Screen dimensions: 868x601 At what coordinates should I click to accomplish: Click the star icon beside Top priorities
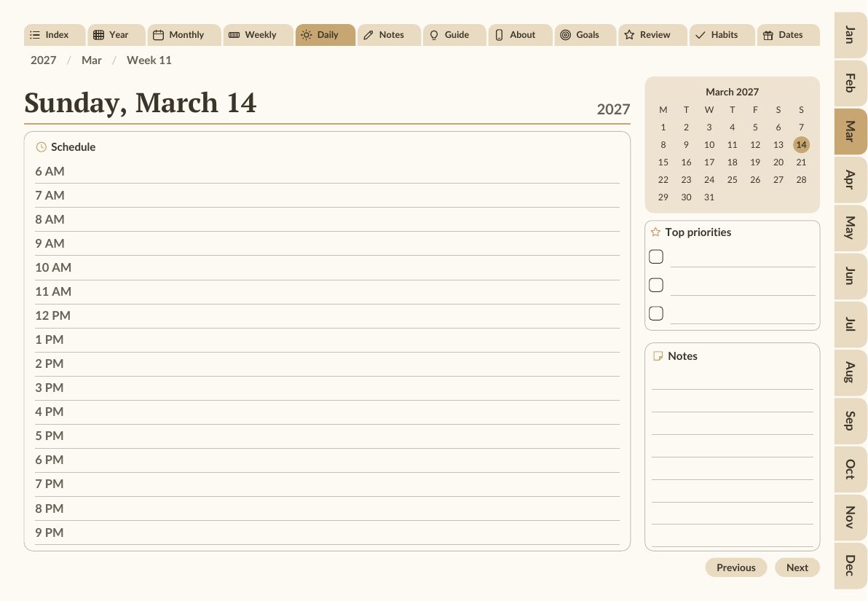click(655, 232)
